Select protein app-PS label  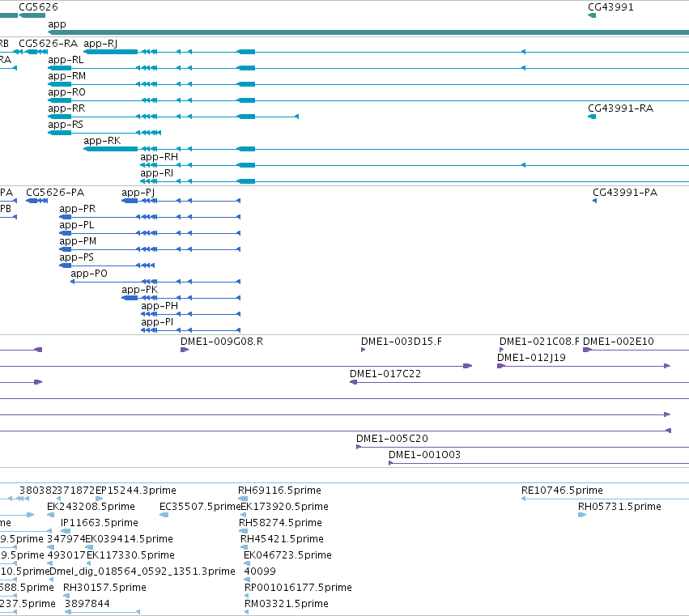pyautogui.click(x=76, y=257)
